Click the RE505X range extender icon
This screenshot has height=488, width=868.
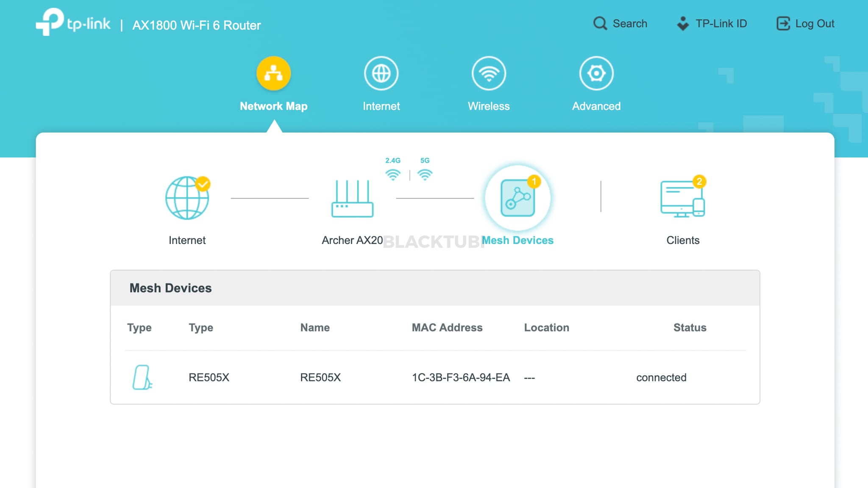142,377
